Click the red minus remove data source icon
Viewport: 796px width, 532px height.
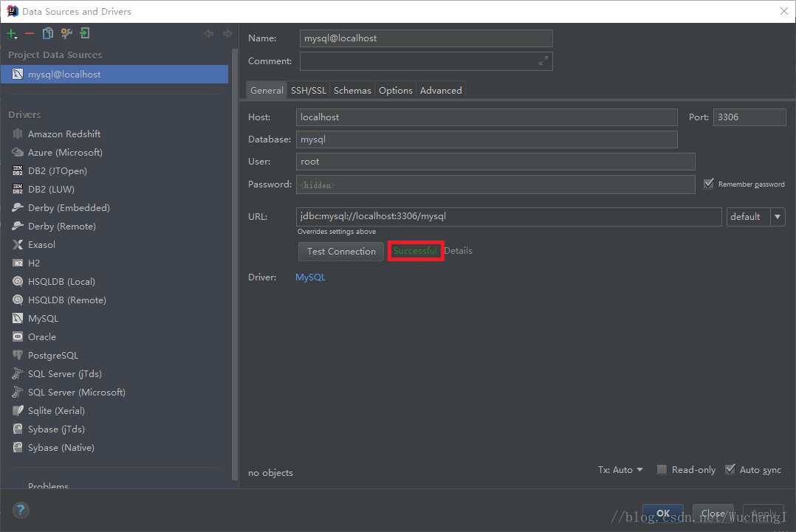tap(30, 33)
